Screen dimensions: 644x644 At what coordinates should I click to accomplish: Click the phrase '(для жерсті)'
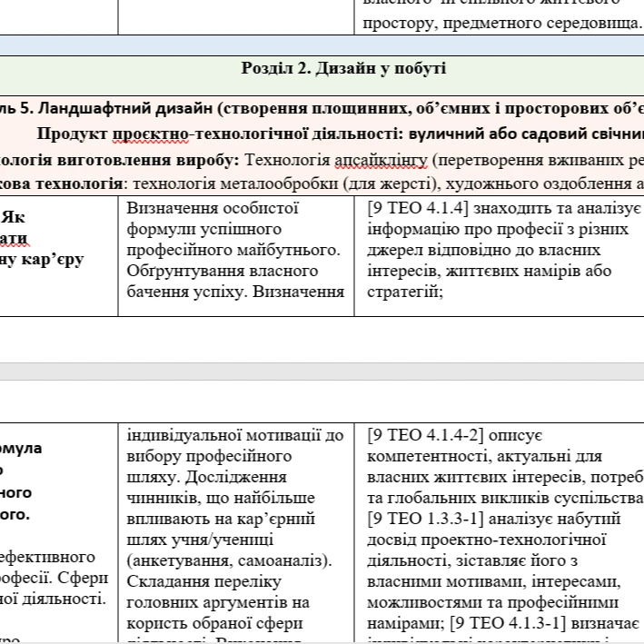tap(391, 184)
